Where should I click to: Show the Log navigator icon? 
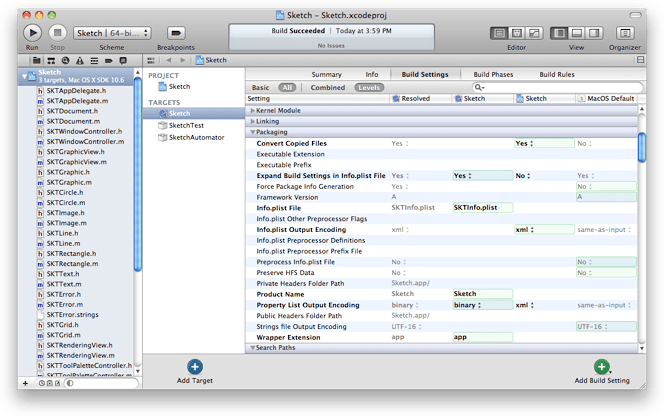(123, 61)
